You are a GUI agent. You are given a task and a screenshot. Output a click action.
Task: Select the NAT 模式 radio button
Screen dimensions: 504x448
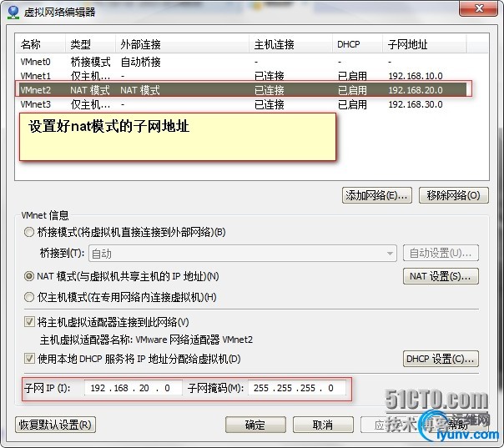[29, 276]
